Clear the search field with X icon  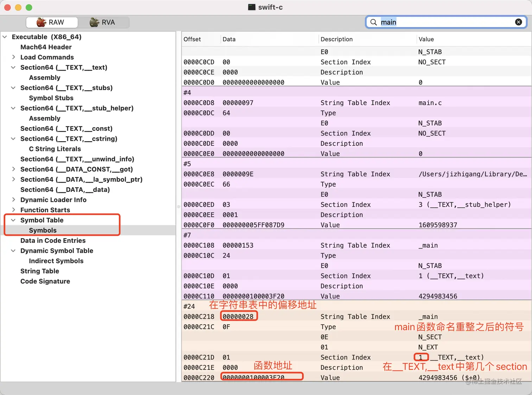tap(518, 22)
